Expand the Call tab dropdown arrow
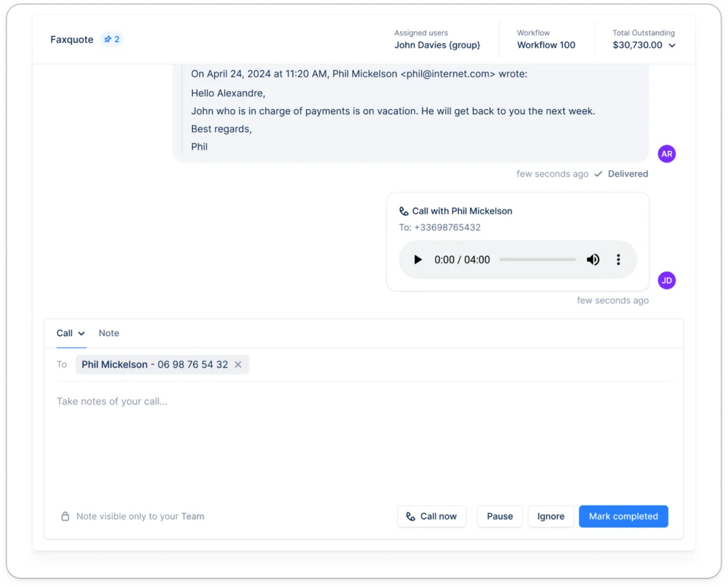The image size is (728, 587). tap(81, 333)
